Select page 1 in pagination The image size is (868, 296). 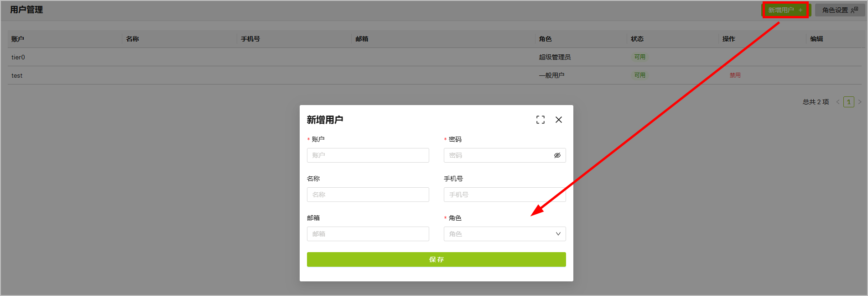pyautogui.click(x=848, y=102)
